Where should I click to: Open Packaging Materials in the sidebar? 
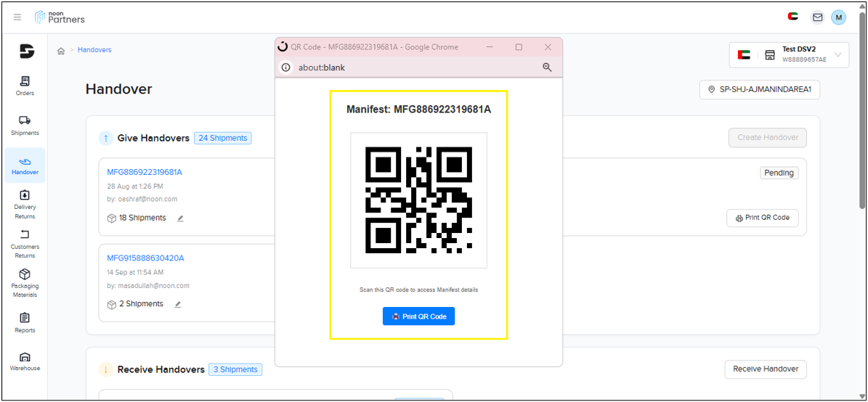25,284
